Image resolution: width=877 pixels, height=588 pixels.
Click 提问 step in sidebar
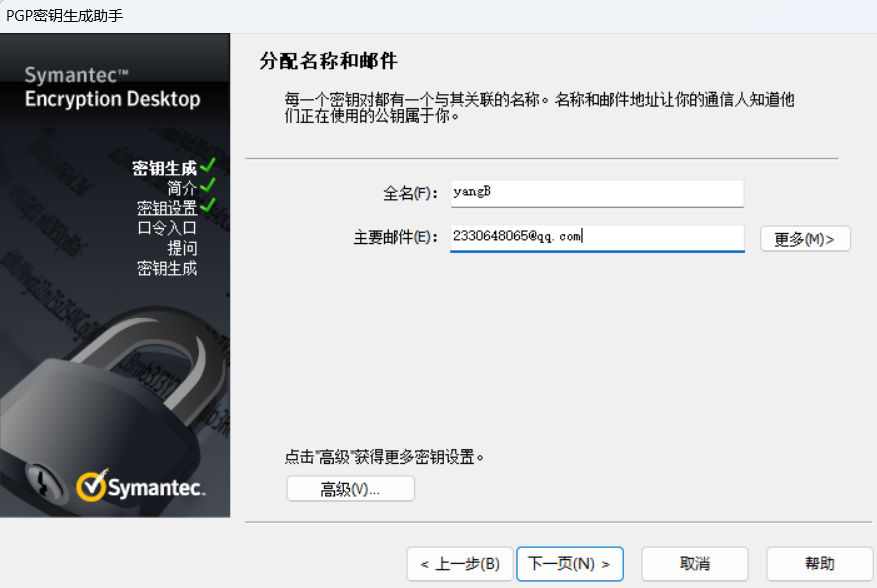coord(182,248)
